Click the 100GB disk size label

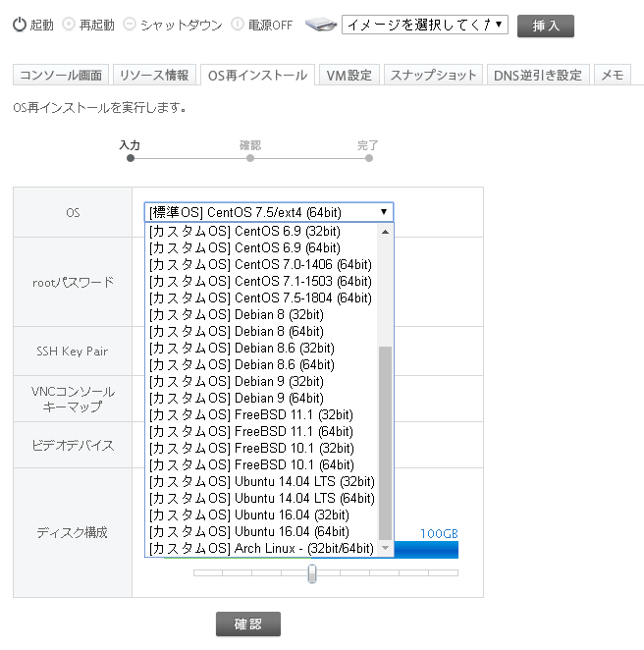pos(439,533)
